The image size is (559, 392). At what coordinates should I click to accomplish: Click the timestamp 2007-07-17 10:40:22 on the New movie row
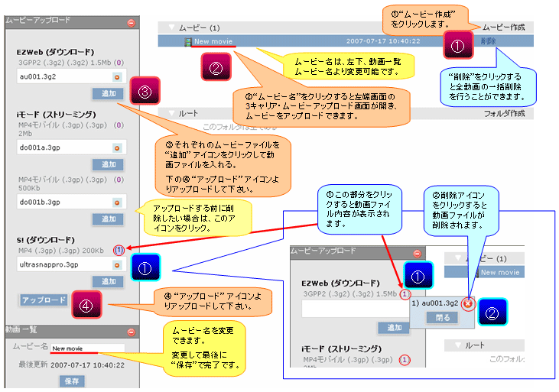coord(383,41)
